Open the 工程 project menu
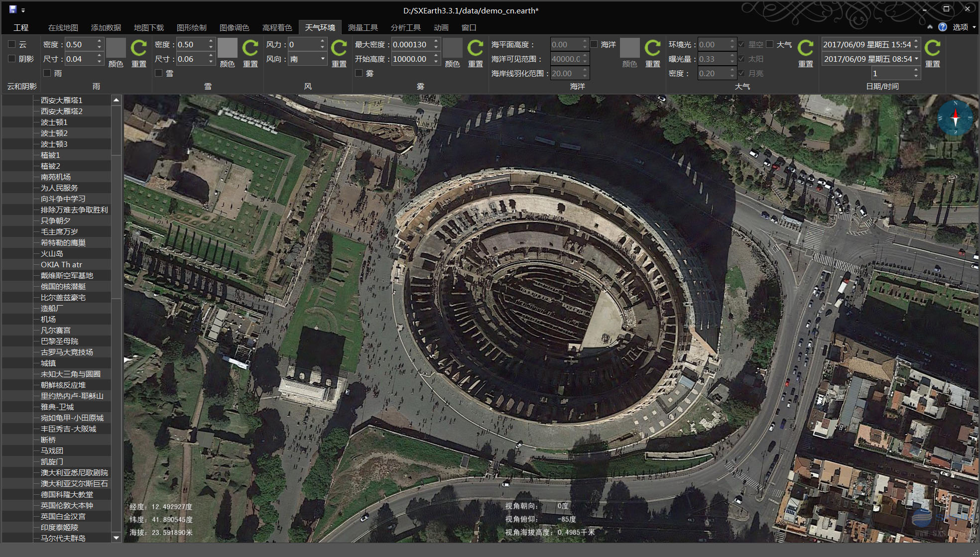Image resolution: width=980 pixels, height=557 pixels. tap(21, 27)
